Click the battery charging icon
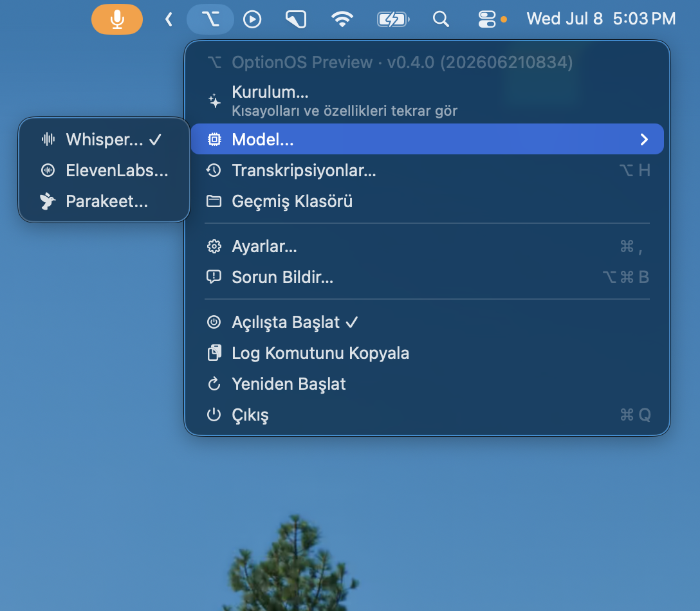This screenshot has width=700, height=611. (393, 20)
